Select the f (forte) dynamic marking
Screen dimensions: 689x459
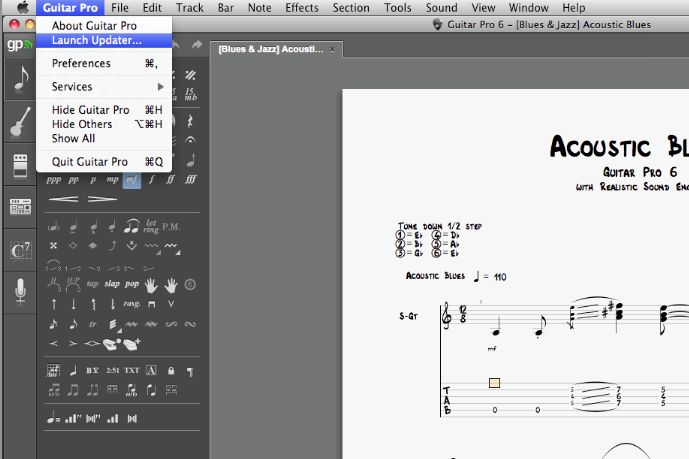(x=152, y=179)
